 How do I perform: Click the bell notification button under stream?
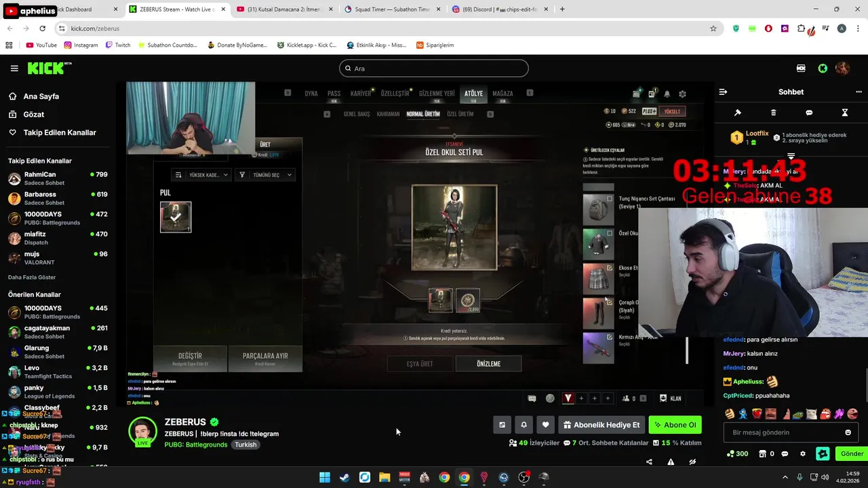[524, 425]
